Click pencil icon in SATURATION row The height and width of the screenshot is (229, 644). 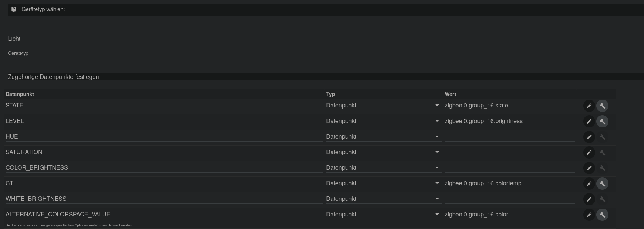pos(589,153)
